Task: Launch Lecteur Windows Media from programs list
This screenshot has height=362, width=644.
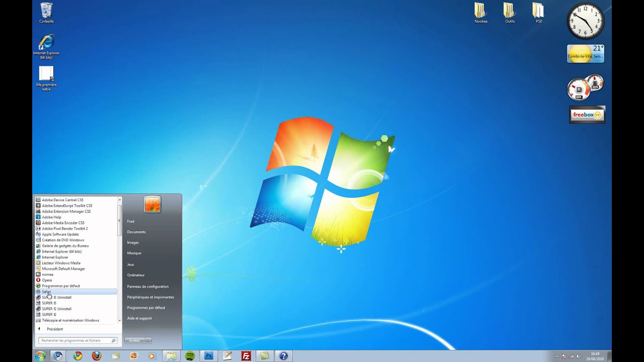Action: point(76,263)
